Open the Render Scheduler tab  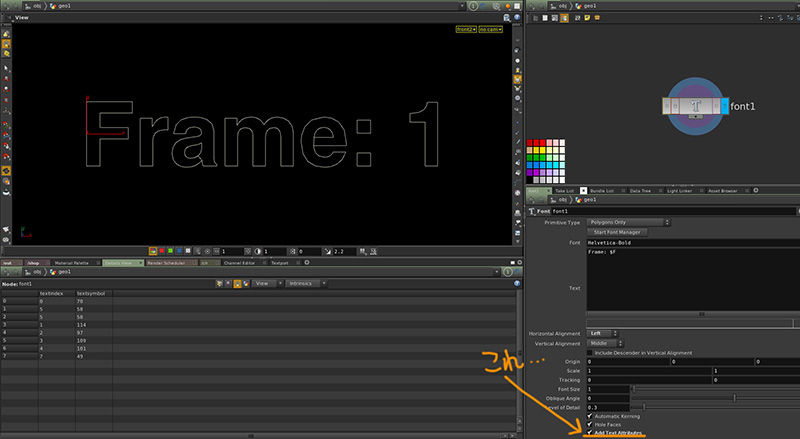pyautogui.click(x=168, y=263)
